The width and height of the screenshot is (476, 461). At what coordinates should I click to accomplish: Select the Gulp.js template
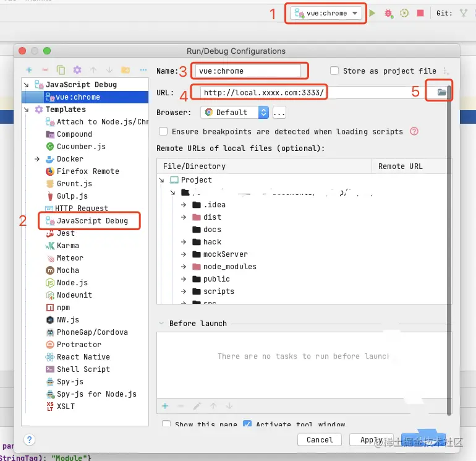point(67,196)
